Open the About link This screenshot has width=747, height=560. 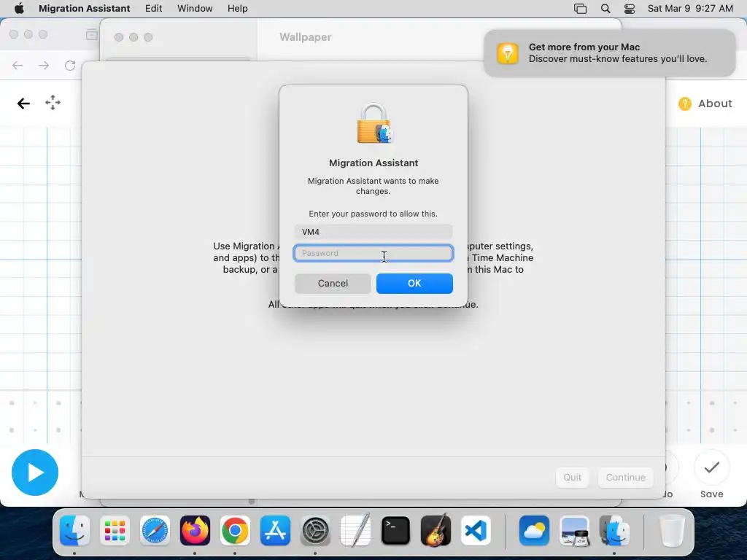coord(715,104)
